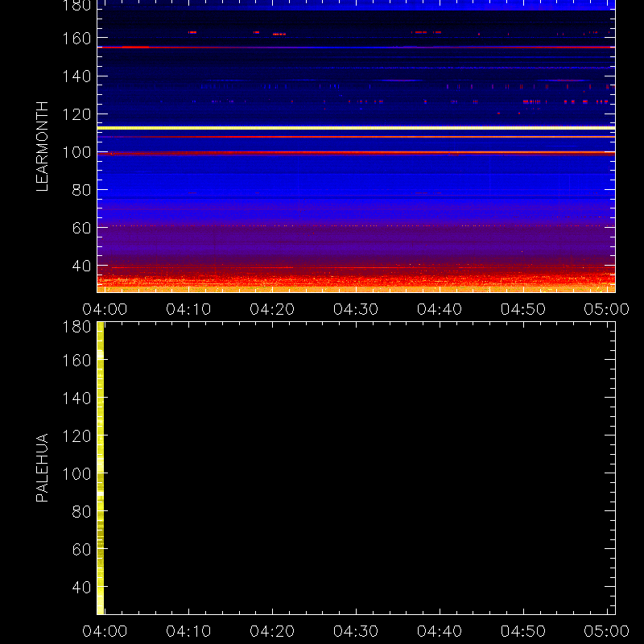Click the 04:40 time label under LEARMONTH plot

(440, 309)
